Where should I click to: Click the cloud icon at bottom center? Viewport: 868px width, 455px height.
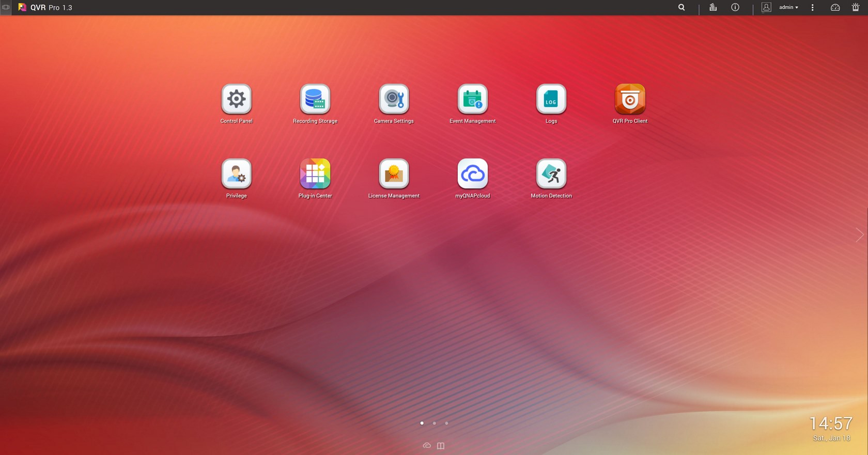coord(427,445)
